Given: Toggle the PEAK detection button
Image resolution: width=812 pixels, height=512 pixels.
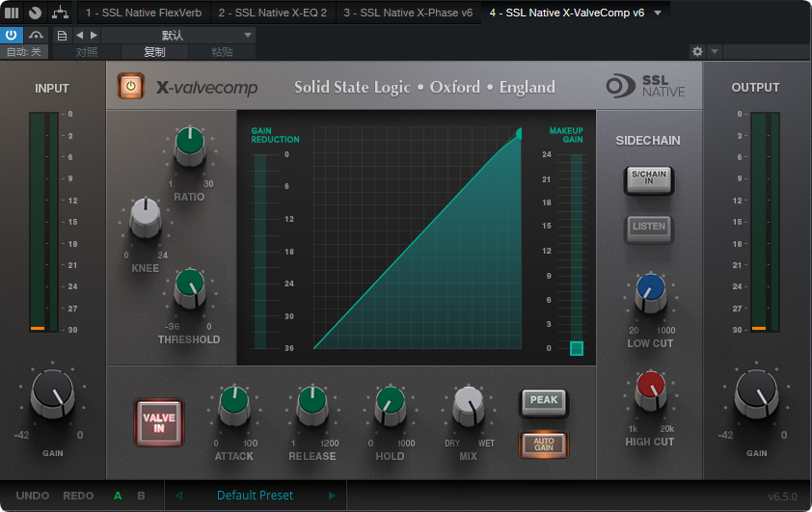Looking at the screenshot, I should (x=544, y=402).
